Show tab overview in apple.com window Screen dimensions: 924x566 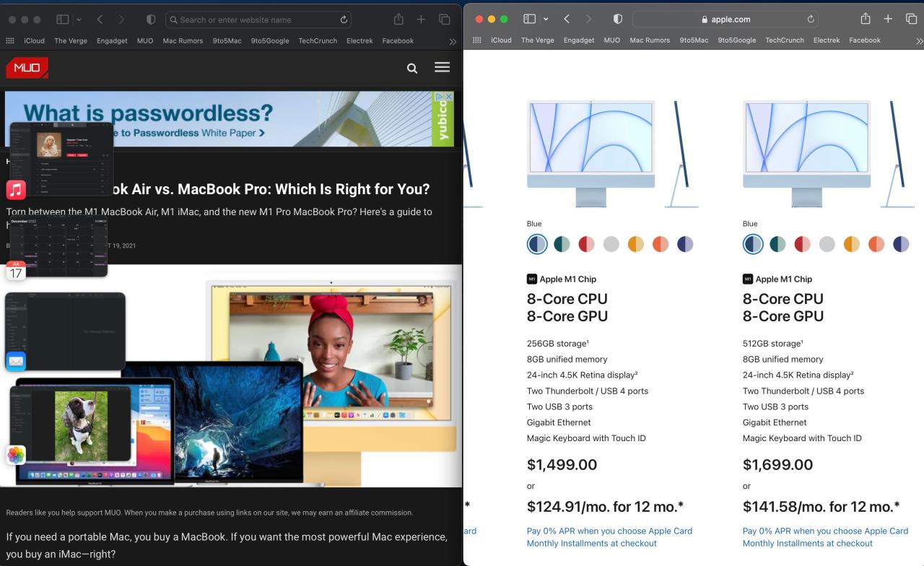pos(911,19)
